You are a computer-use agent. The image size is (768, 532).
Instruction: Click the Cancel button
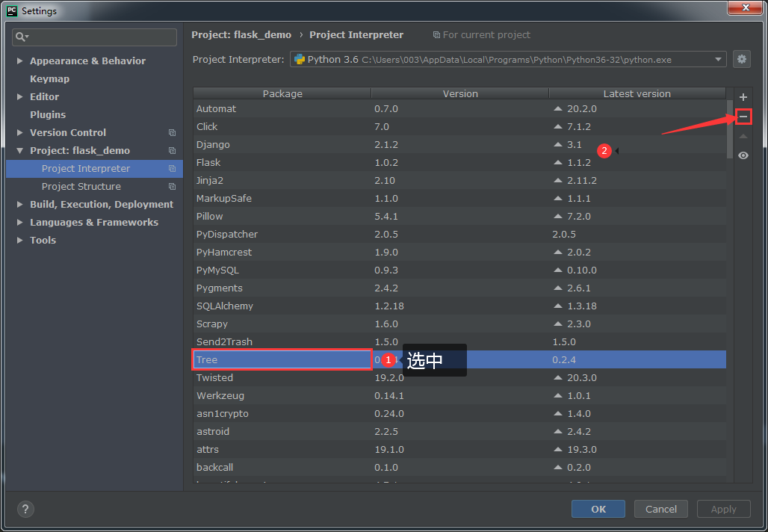coord(660,509)
